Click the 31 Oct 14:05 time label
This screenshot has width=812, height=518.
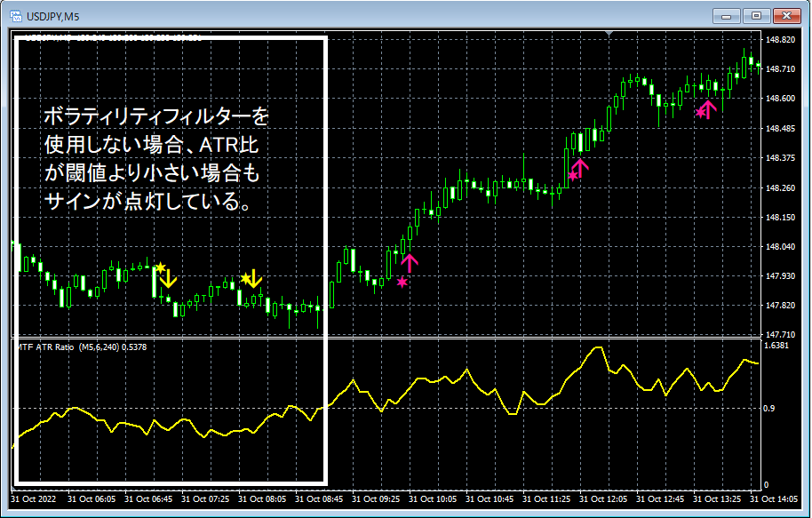[x=774, y=499]
